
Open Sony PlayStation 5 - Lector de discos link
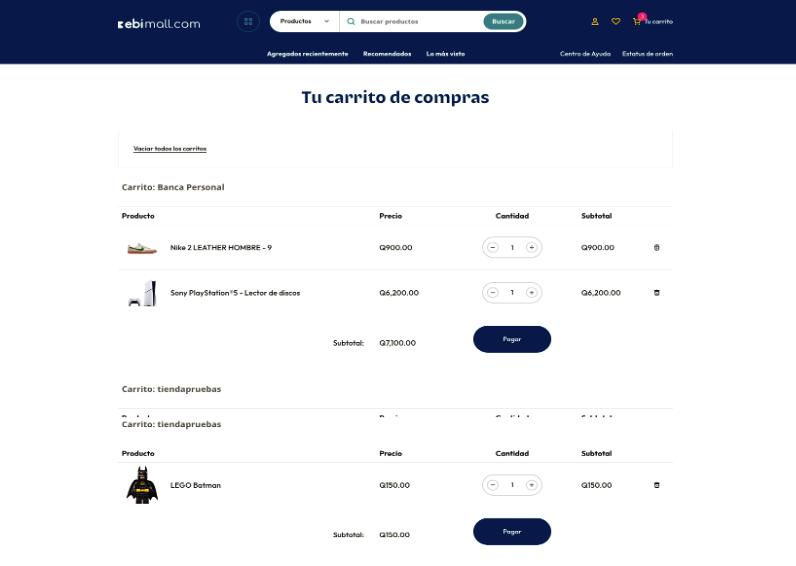pyautogui.click(x=235, y=293)
